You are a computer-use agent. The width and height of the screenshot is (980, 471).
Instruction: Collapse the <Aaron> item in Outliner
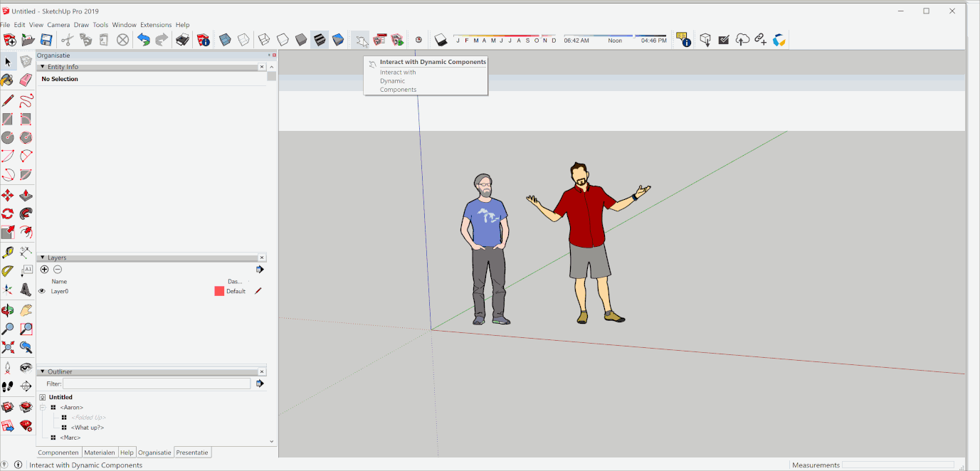tap(43, 407)
